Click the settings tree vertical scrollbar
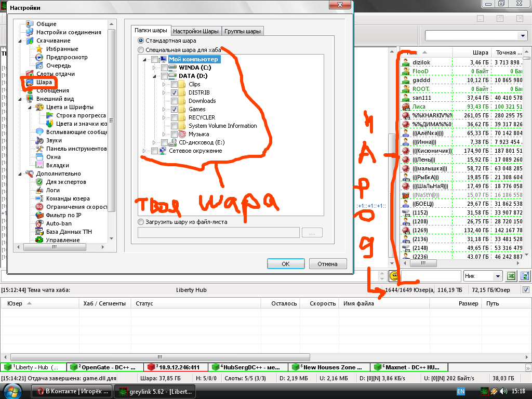Viewport: 532px width, 399px height. pyautogui.click(x=111, y=131)
